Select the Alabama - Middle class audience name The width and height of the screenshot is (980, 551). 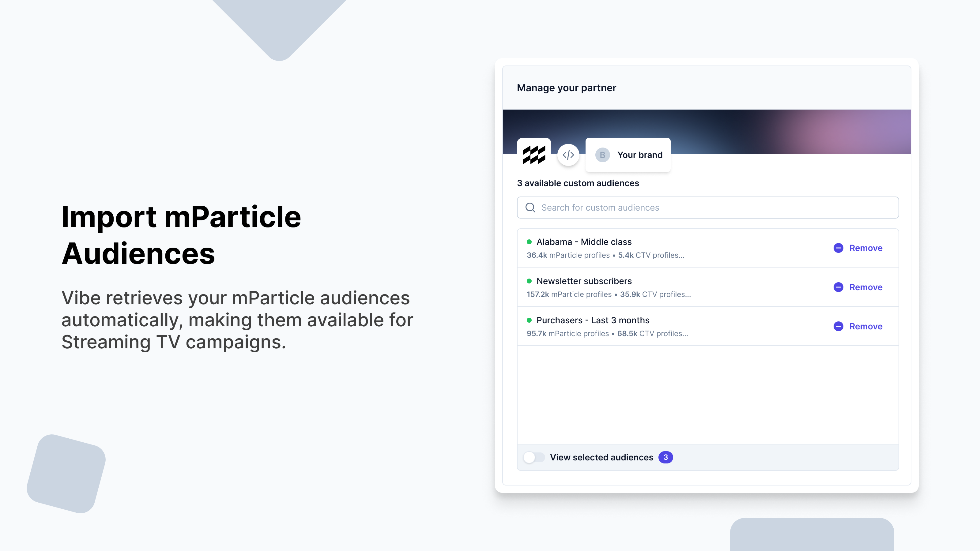tap(584, 242)
